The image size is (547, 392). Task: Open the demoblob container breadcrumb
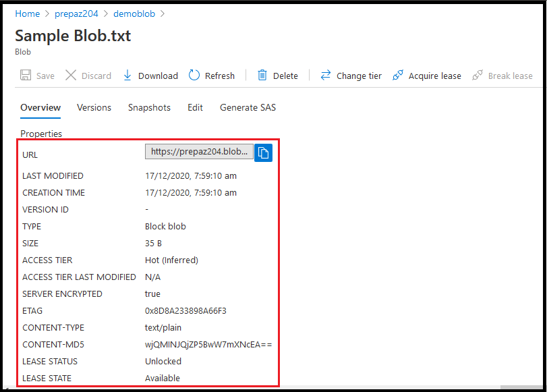134,13
